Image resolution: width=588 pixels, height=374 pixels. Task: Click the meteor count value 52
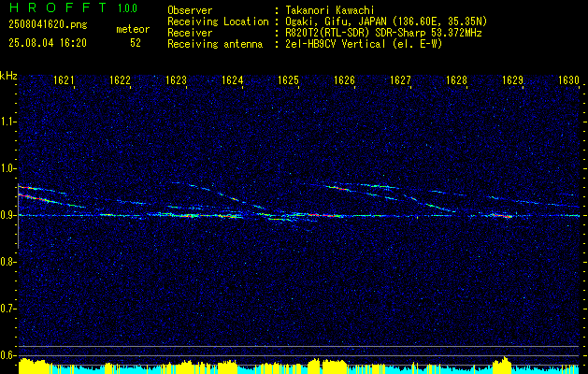click(x=136, y=43)
